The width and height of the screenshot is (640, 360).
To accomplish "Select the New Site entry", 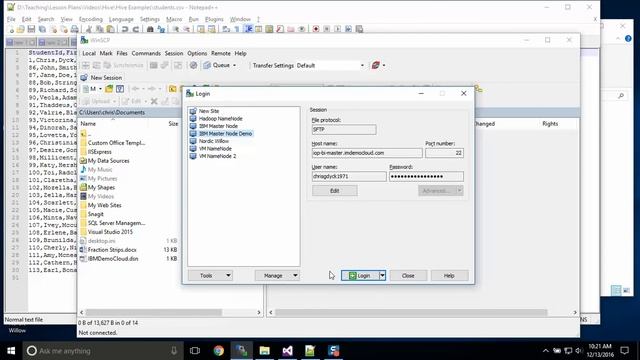I will click(209, 111).
